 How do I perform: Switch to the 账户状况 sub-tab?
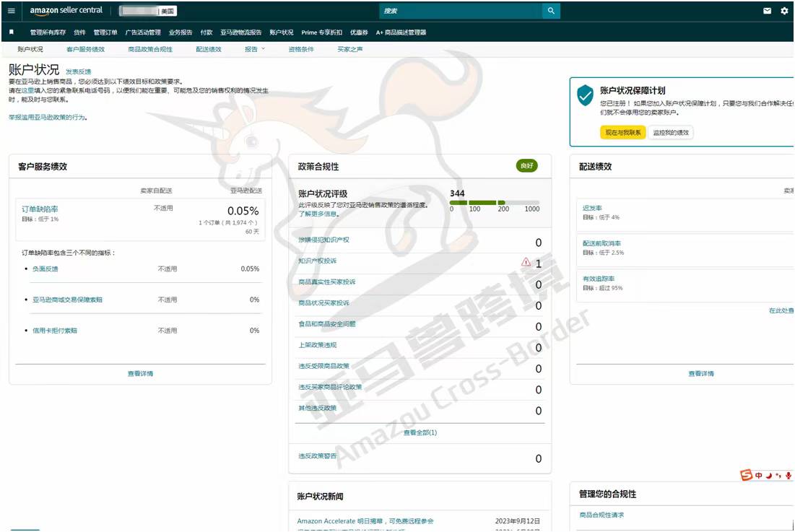[30, 49]
